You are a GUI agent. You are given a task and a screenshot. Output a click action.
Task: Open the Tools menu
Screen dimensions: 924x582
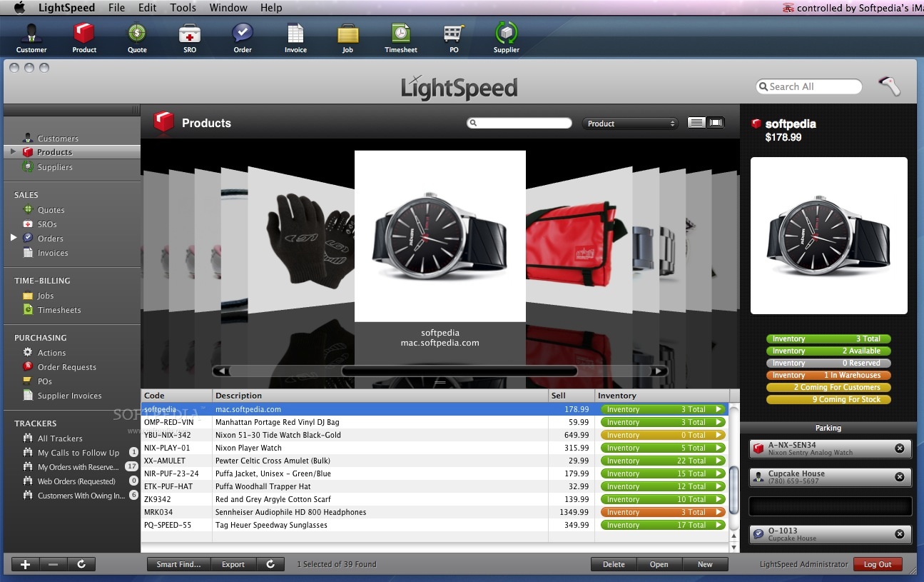click(183, 8)
